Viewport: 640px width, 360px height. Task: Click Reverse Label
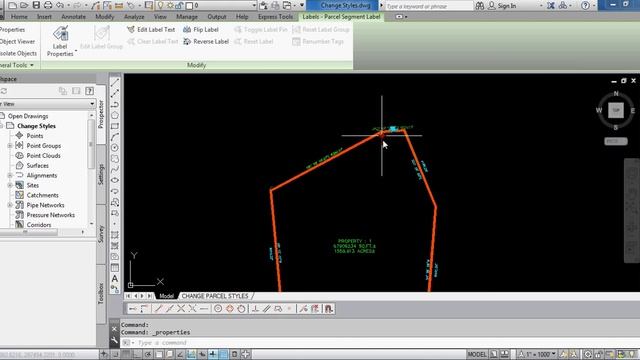(x=206, y=41)
